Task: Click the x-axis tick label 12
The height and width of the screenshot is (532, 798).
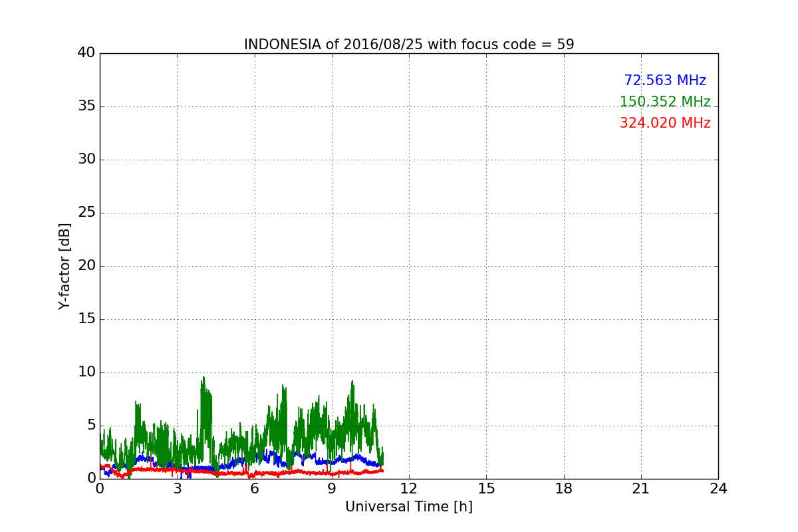Action: coord(409,489)
